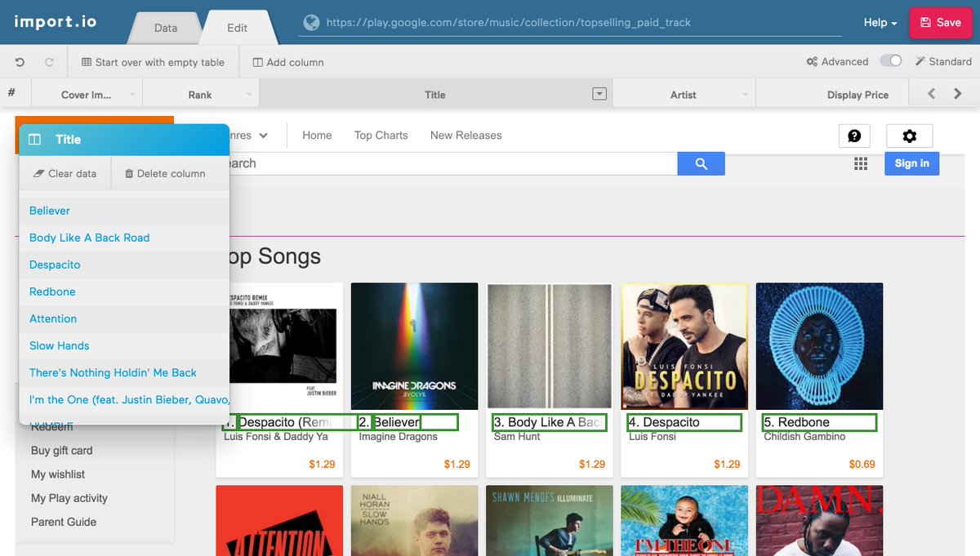The width and height of the screenshot is (980, 556).
Task: Click Delete column in Title panel
Action: click(165, 173)
